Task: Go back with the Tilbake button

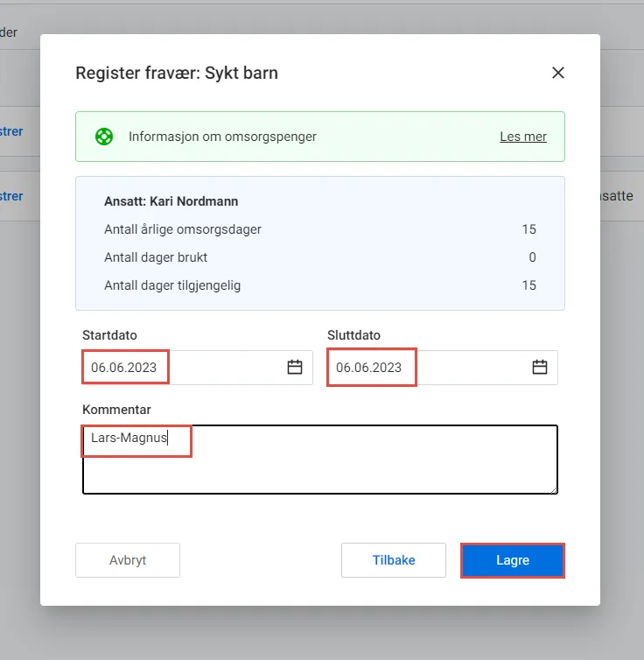Action: pyautogui.click(x=394, y=560)
